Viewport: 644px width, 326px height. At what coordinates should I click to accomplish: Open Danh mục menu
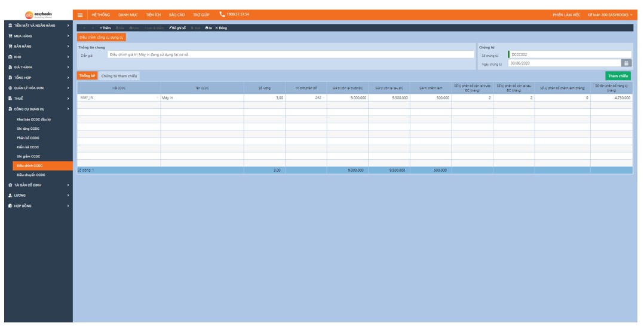[x=128, y=15]
